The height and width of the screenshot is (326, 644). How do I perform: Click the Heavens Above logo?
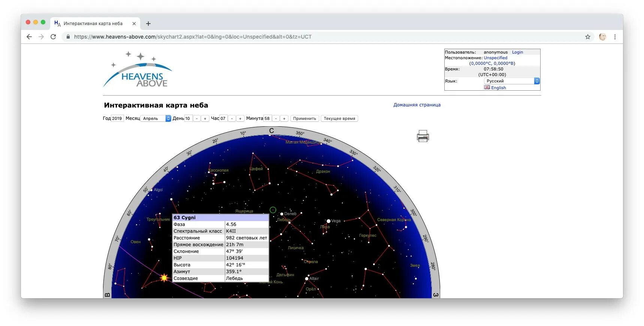click(137, 69)
